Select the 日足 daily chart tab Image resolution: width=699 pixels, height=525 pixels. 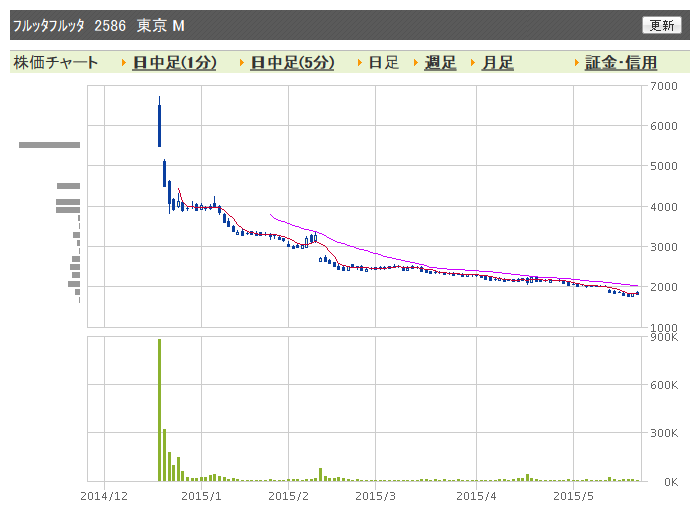pos(383,62)
